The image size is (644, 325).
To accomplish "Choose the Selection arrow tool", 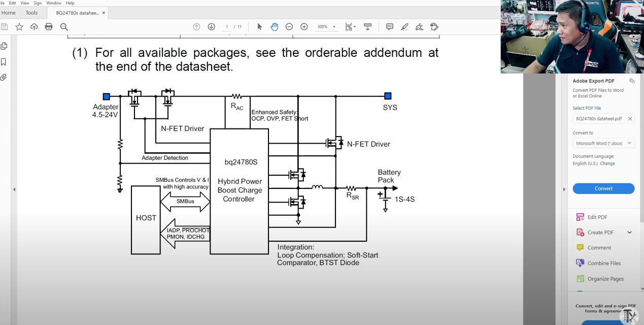I will [259, 27].
